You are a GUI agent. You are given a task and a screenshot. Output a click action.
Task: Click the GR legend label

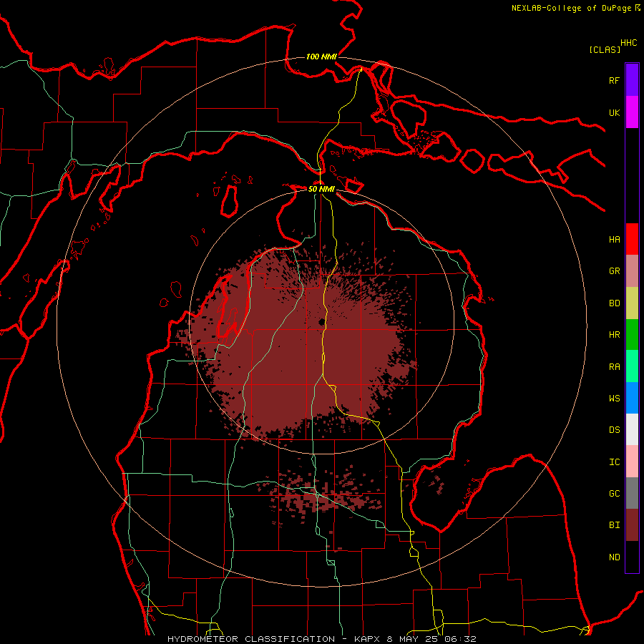614,271
